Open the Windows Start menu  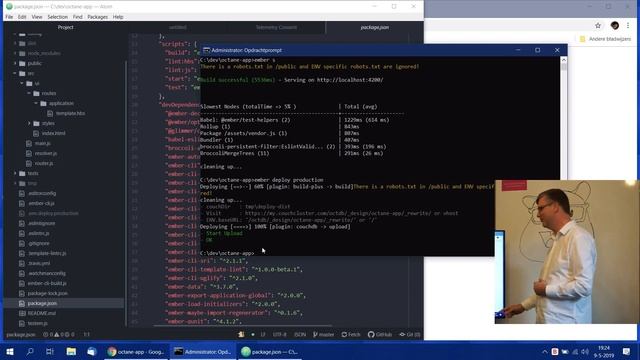[10, 351]
